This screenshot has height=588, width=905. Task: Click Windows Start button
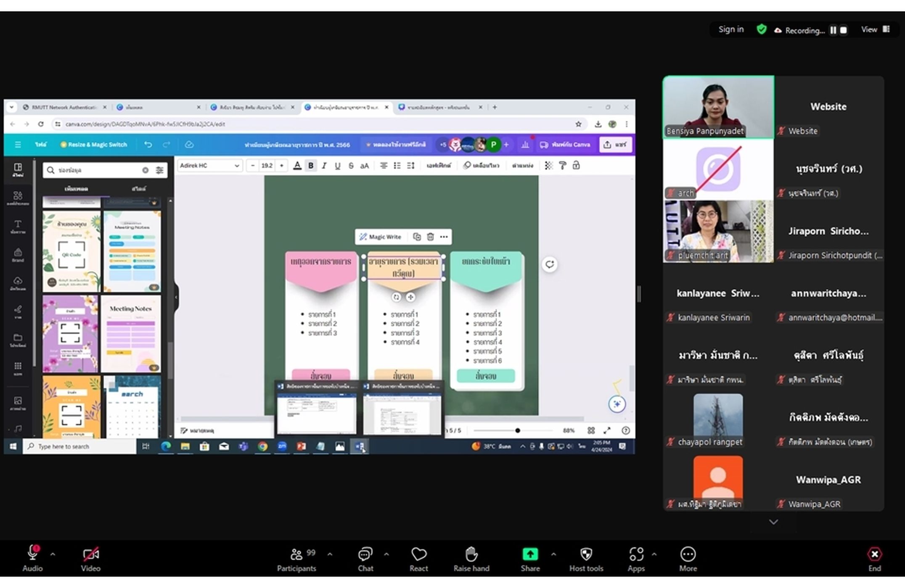point(13,446)
